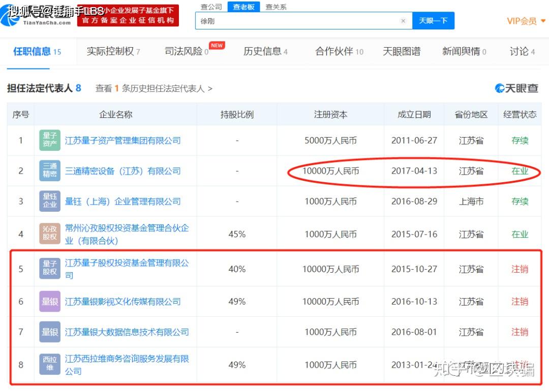The height and width of the screenshot is (392, 549).
Task: Click the 成立日期 column header
Action: (414, 114)
